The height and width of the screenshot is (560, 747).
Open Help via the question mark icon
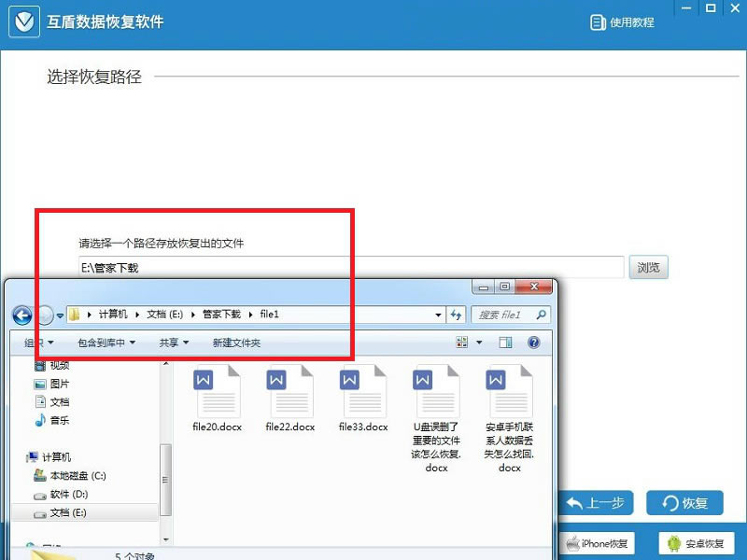coord(532,342)
